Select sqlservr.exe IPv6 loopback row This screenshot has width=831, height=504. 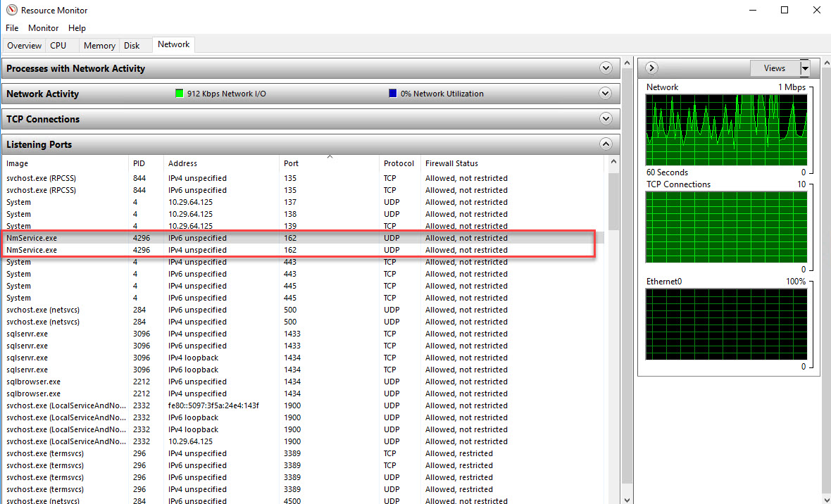[303, 370]
